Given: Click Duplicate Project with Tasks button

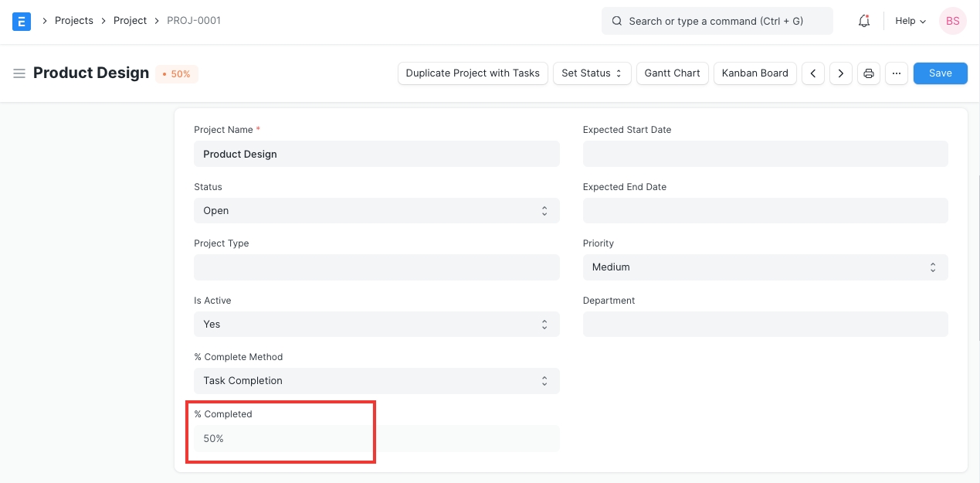Looking at the screenshot, I should tap(473, 73).
